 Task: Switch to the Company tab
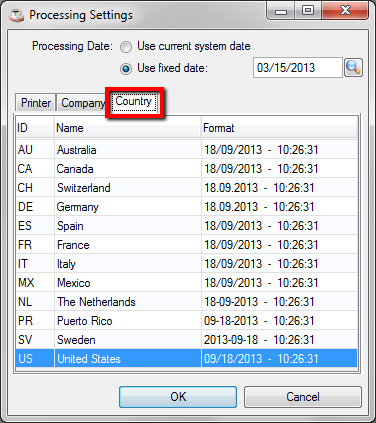[82, 103]
